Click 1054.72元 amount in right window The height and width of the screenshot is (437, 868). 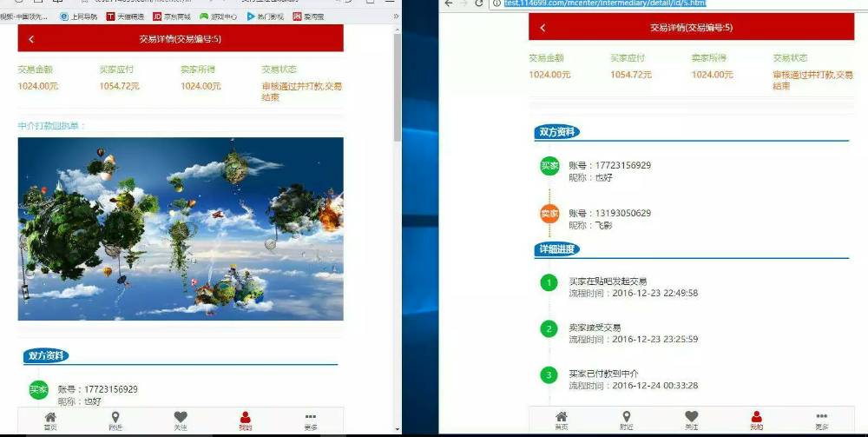click(x=631, y=74)
